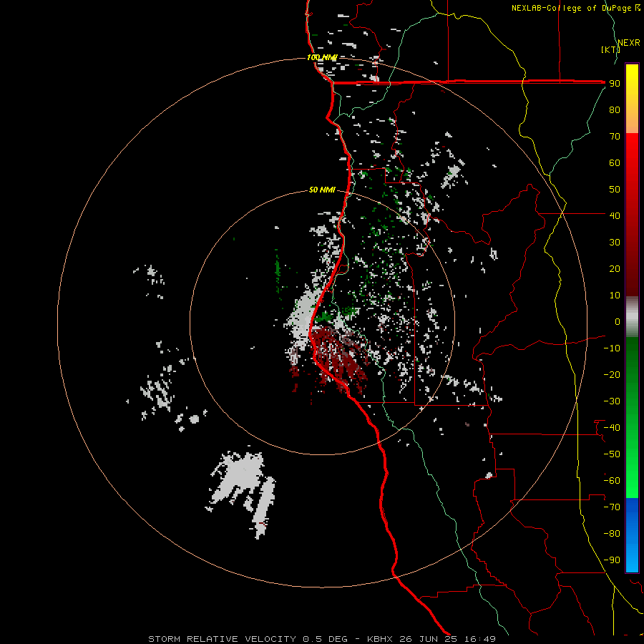Click the blue segment of the color bar

point(632,535)
